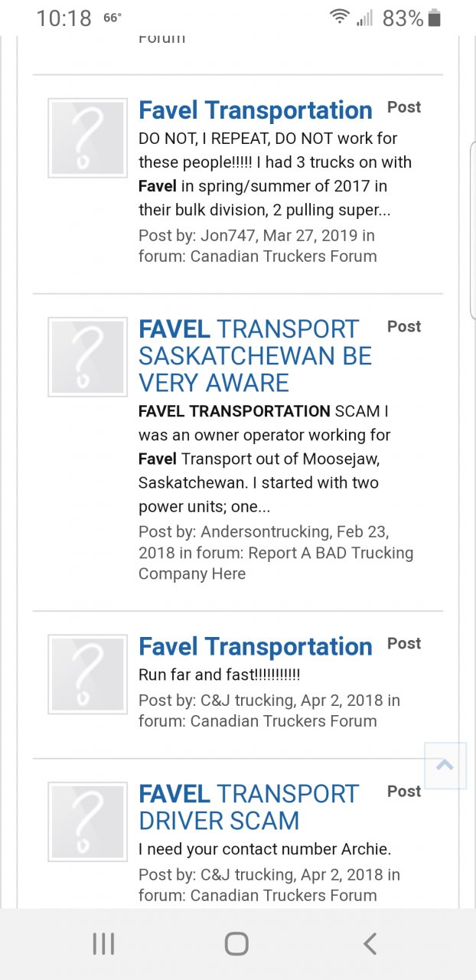Viewport: 476px width, 980px height.
Task: Tap avatar beside 'Run far and fast' post
Action: [87, 674]
